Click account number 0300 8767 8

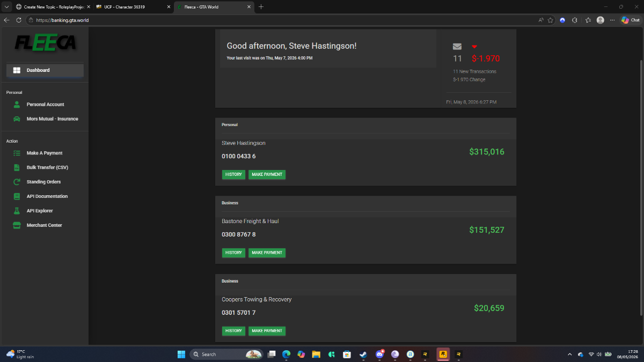(239, 235)
